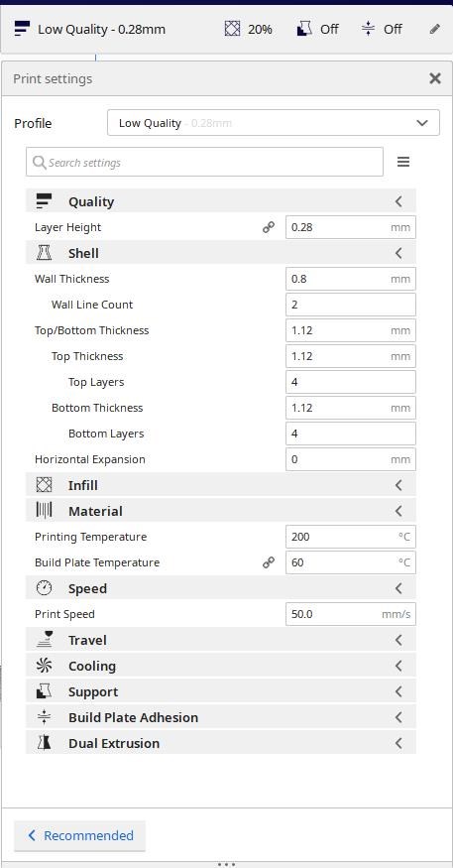Click the Dual Extrusion category icon
The height and width of the screenshot is (868, 453).
coord(44,743)
